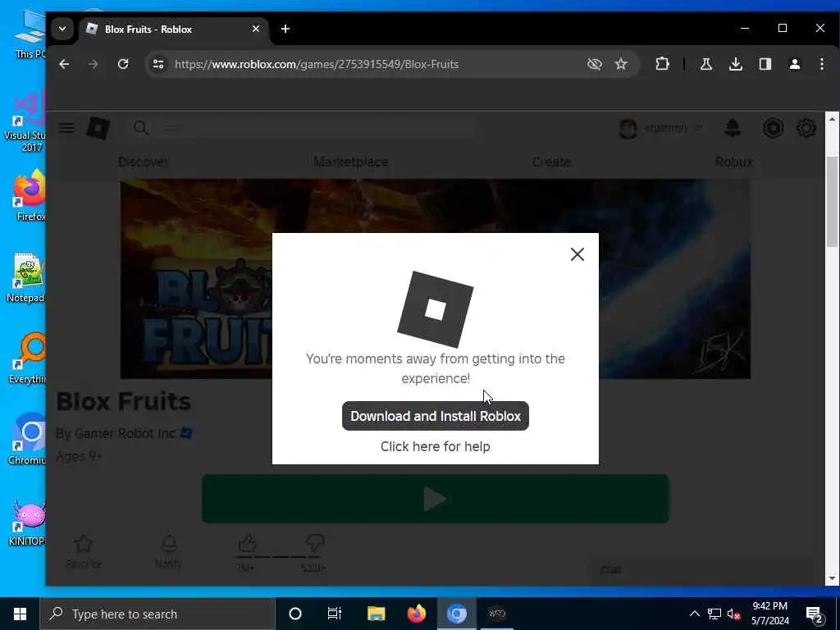
Task: Open the Roblox hamburger menu
Action: click(x=66, y=128)
